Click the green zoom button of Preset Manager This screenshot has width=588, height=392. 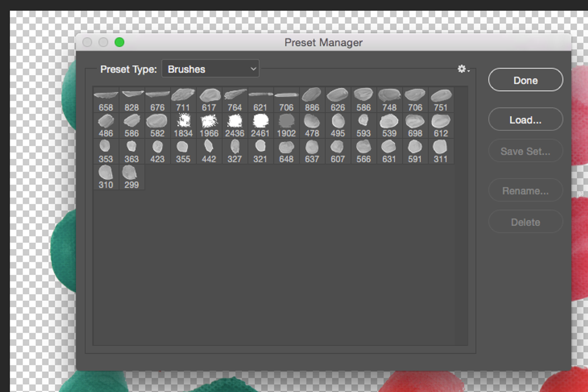click(119, 43)
